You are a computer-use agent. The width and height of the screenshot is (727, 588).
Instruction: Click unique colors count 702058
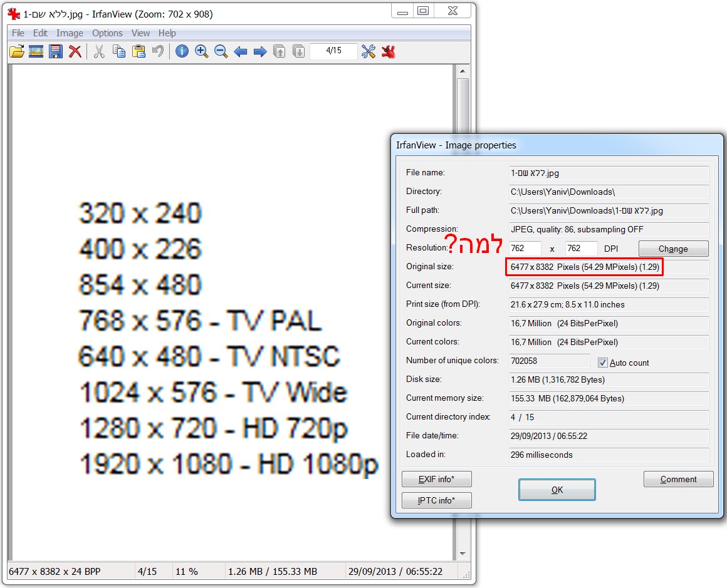550,361
